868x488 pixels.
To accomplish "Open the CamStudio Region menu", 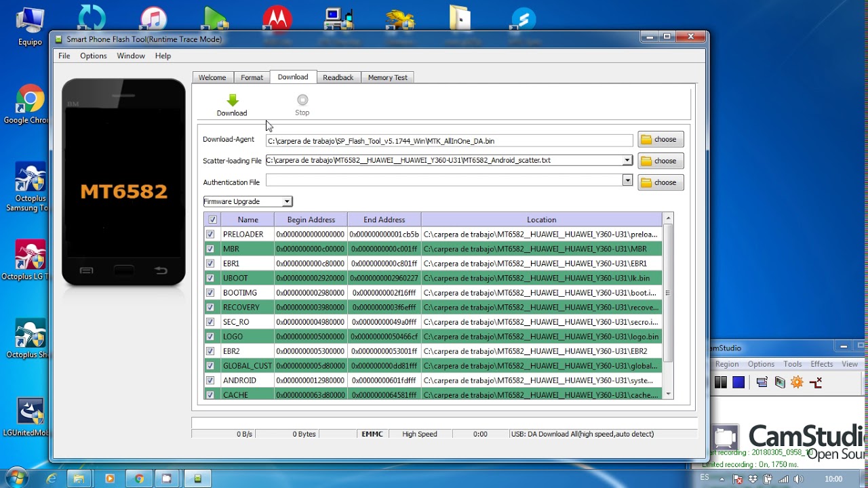I will point(727,364).
